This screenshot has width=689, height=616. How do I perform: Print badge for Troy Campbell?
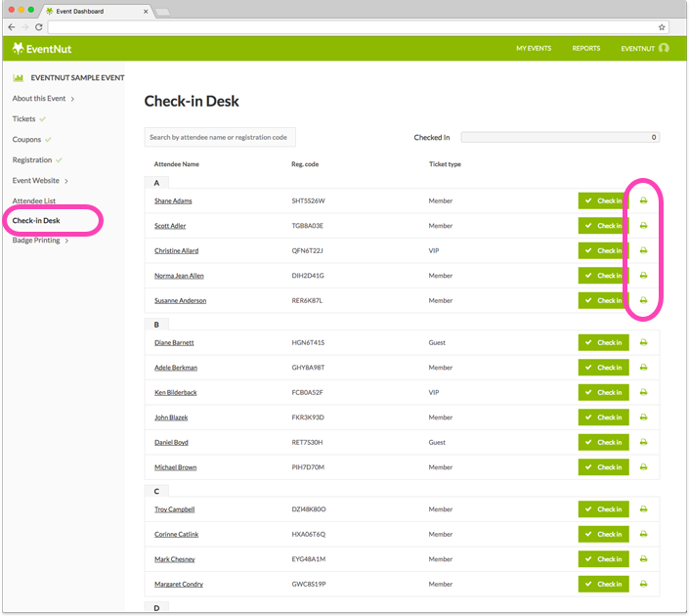[643, 509]
